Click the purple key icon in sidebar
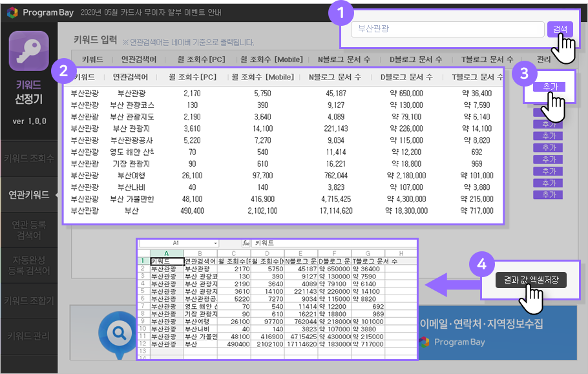The image size is (588, 374). click(28, 51)
